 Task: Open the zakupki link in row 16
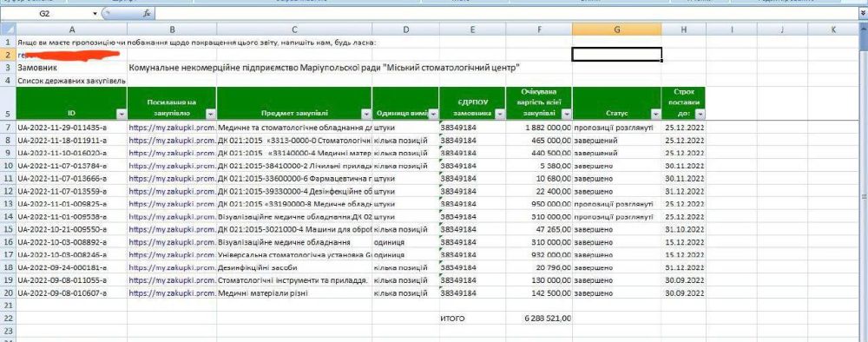[172, 242]
